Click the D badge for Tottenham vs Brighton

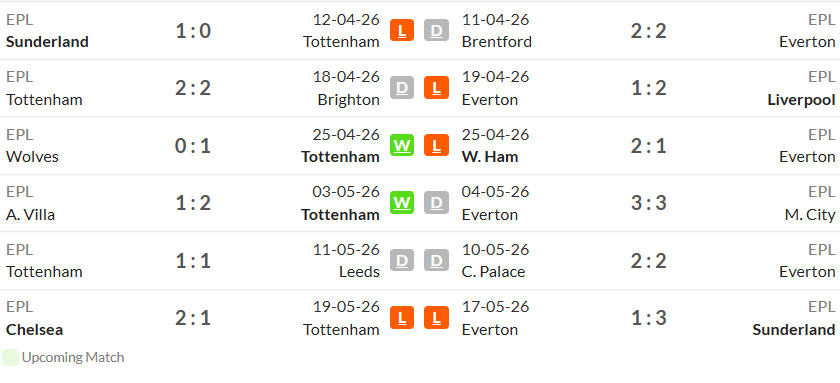(402, 88)
